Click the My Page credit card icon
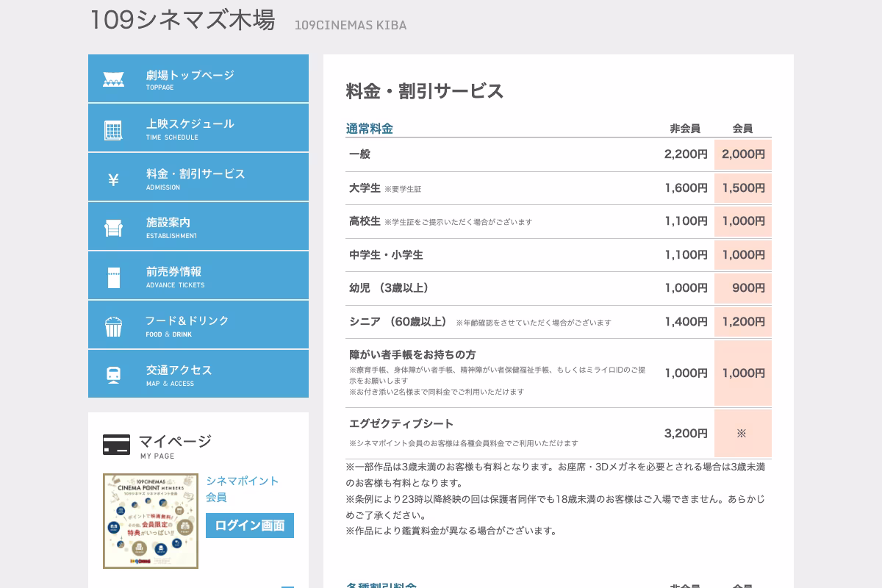The height and width of the screenshot is (588, 882). point(116,445)
